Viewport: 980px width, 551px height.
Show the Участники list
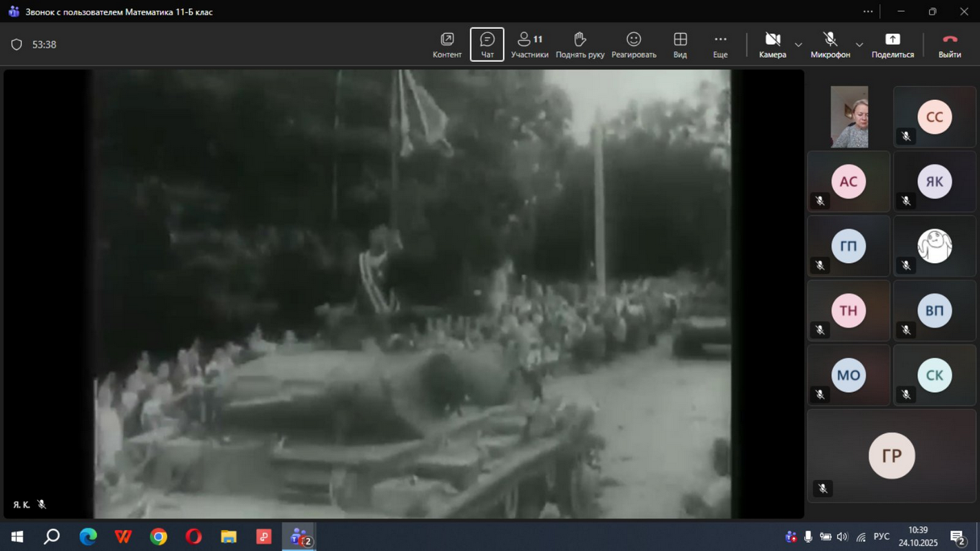tap(529, 45)
